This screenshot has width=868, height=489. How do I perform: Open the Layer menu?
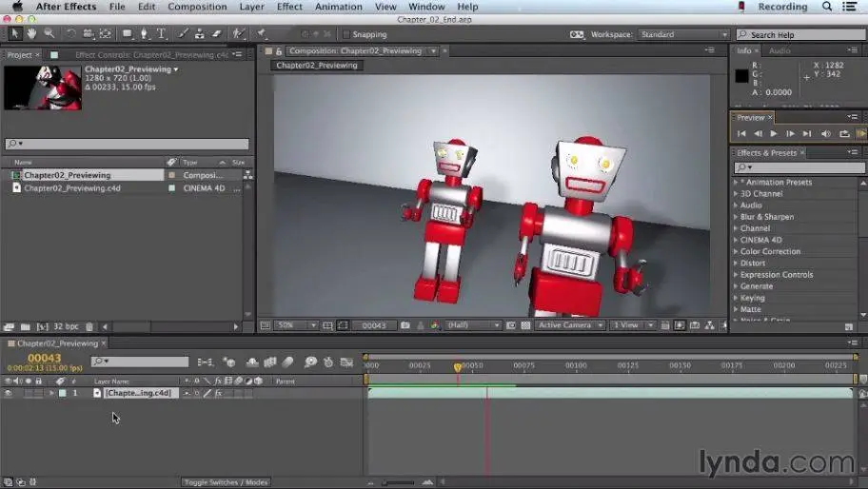tap(251, 7)
